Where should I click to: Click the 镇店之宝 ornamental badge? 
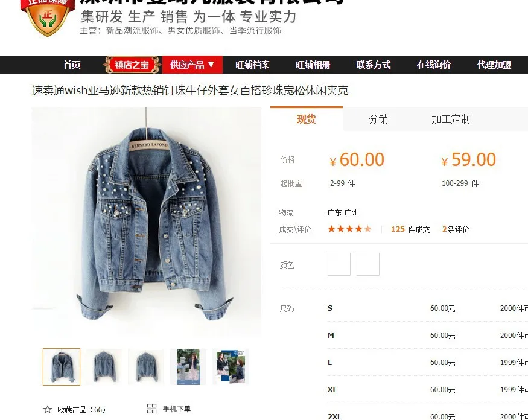tap(132, 65)
